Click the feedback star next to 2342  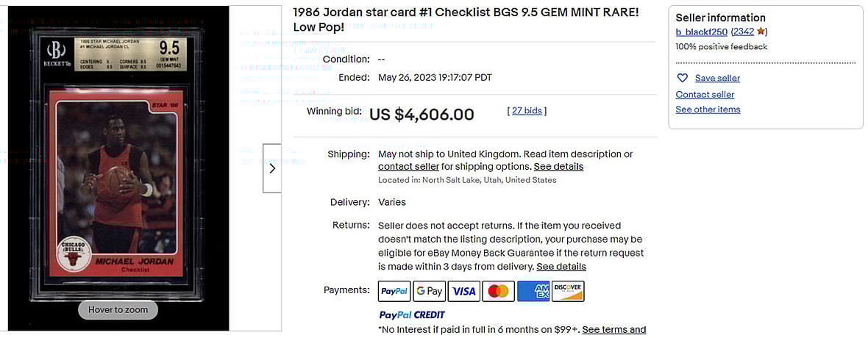(761, 32)
